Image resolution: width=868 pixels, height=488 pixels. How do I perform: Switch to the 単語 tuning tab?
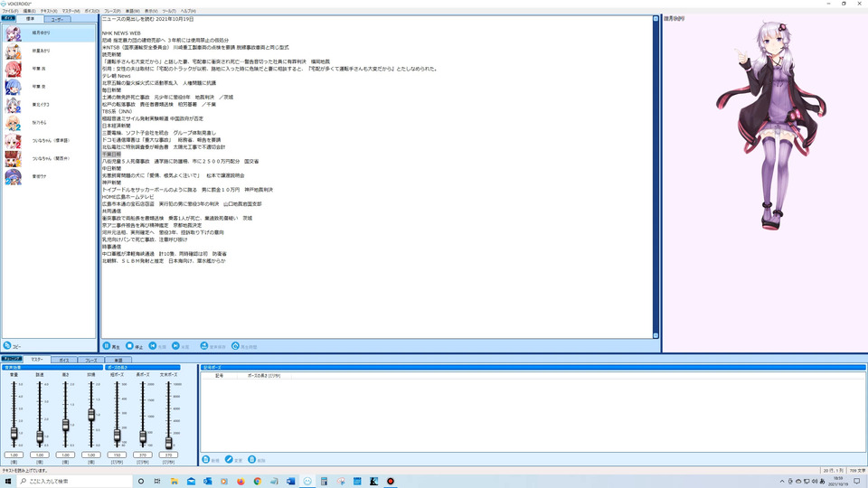118,361
